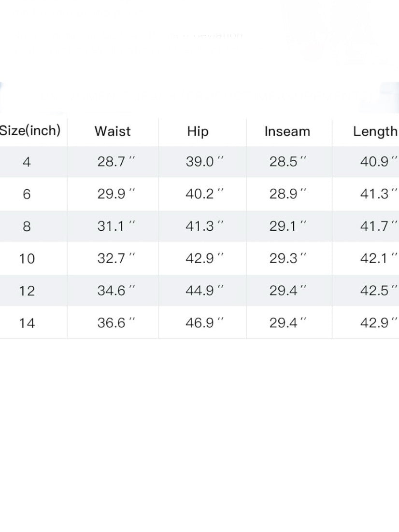
Task: Select the size 8 row label
Action: tap(27, 226)
